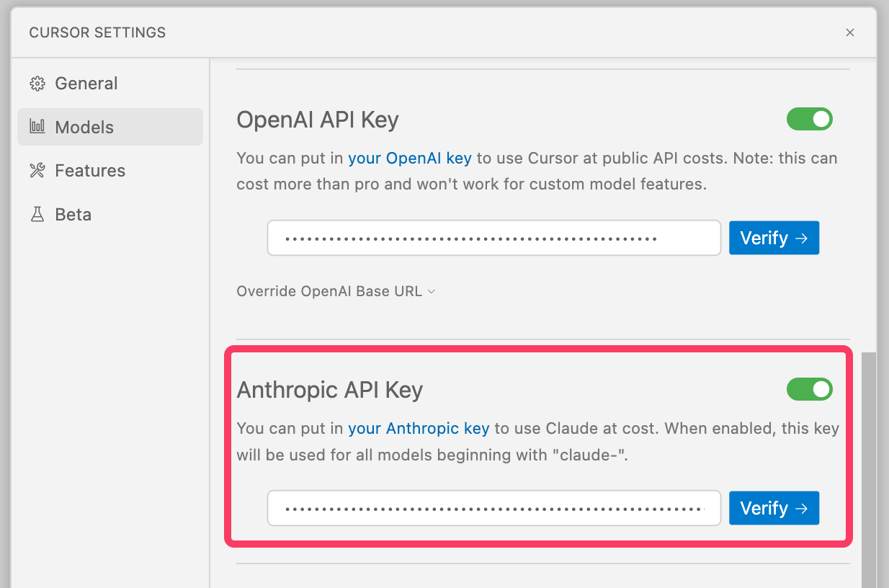Click the bar chart icon beside Models
The height and width of the screenshot is (588, 889).
pyautogui.click(x=37, y=127)
